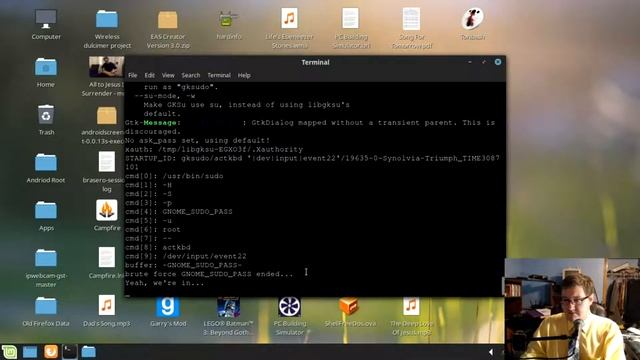
Task: Launch the Campfire application icon
Action: coord(107,210)
